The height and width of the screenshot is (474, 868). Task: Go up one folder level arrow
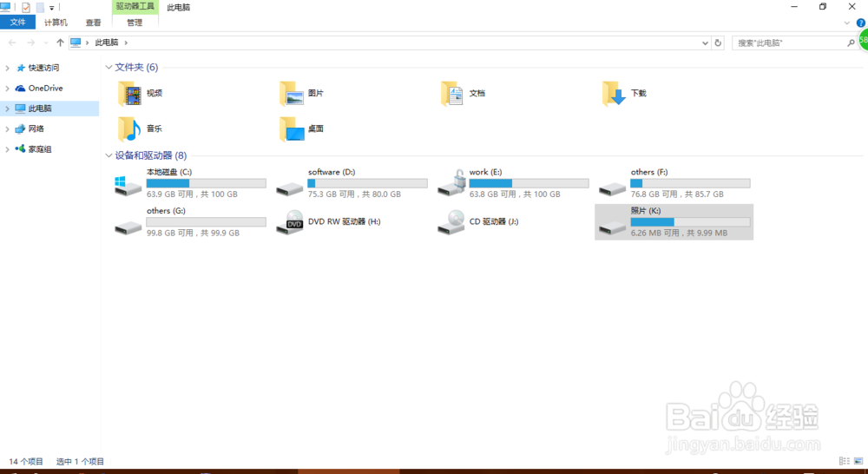(x=60, y=43)
